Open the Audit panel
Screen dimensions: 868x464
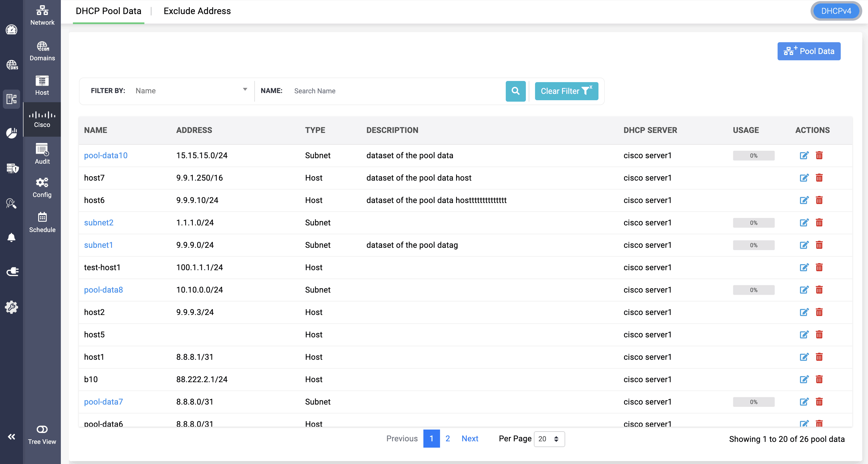pyautogui.click(x=42, y=154)
